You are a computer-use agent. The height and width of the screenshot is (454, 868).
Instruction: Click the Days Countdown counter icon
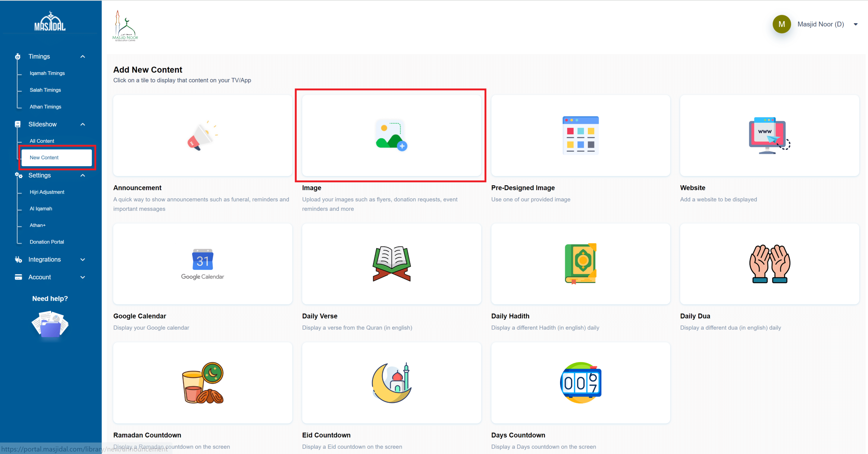pos(580,383)
